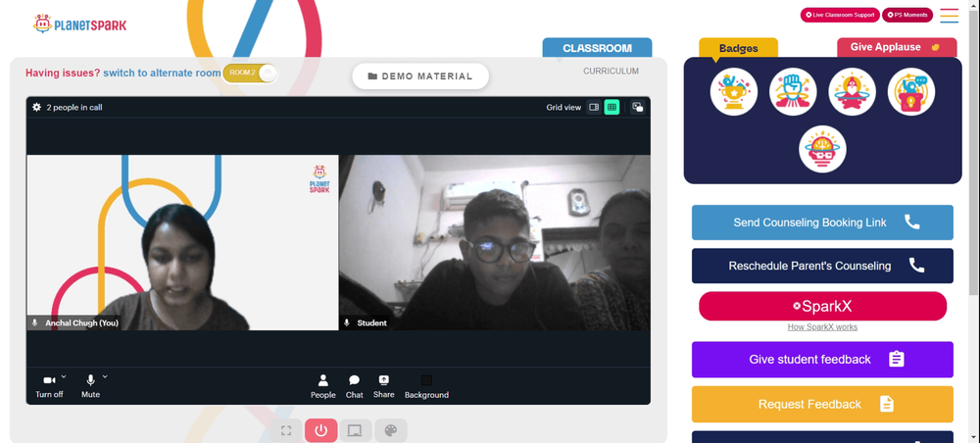Open picture-in-picture pop-out icon
The image size is (980, 443).
(638, 107)
